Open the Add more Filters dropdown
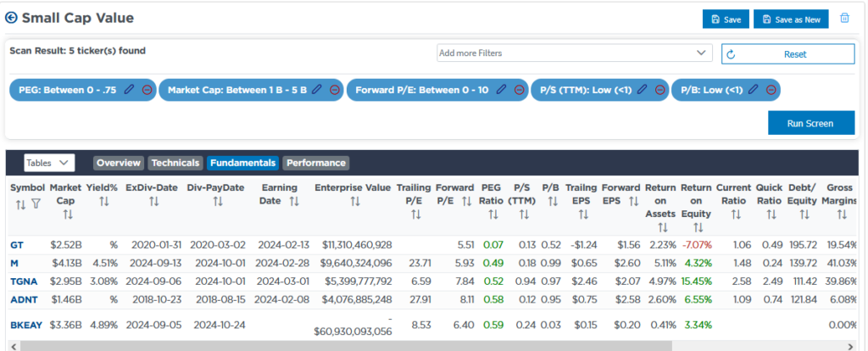Image resolution: width=868 pixels, height=351 pixels. click(x=574, y=53)
